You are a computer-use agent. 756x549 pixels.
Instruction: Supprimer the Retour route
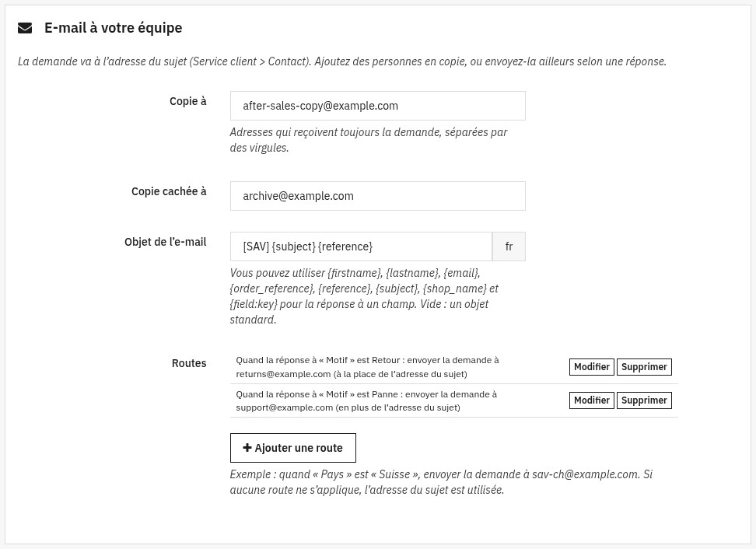(644, 367)
